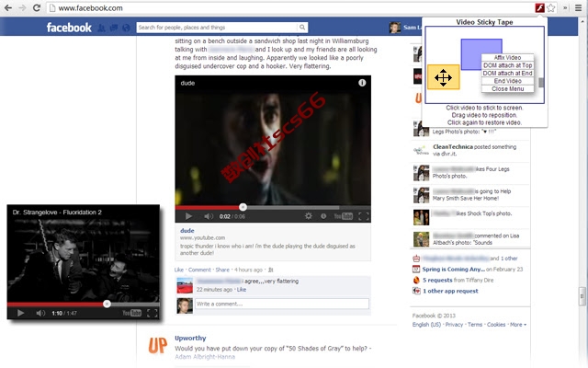Click the search magnifier button
Screen dimensions: 588x368
(x=302, y=28)
